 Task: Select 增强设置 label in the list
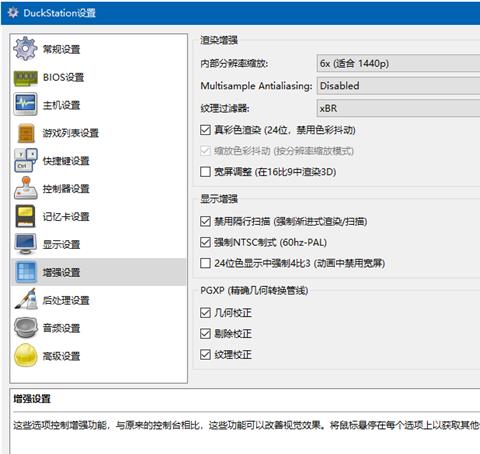coord(61,272)
